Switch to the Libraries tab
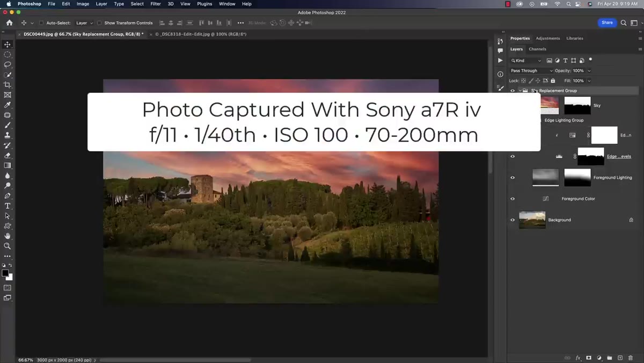The image size is (644, 363). (x=575, y=38)
